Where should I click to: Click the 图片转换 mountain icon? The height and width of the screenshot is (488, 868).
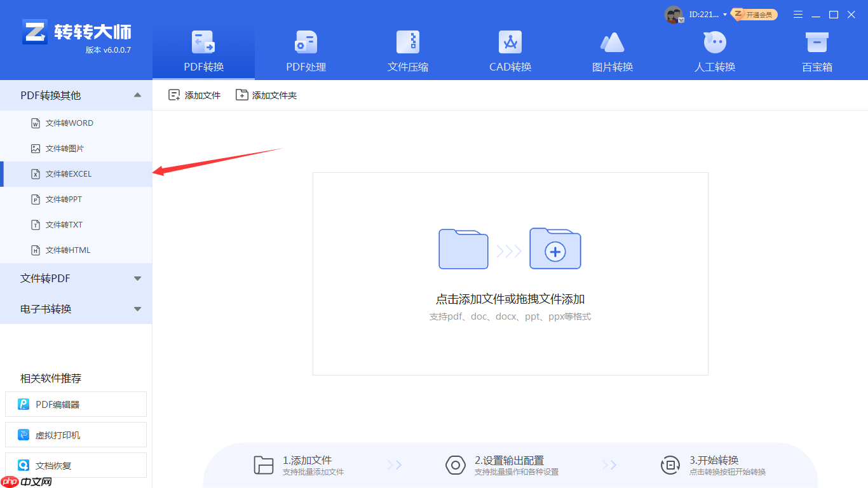point(613,43)
